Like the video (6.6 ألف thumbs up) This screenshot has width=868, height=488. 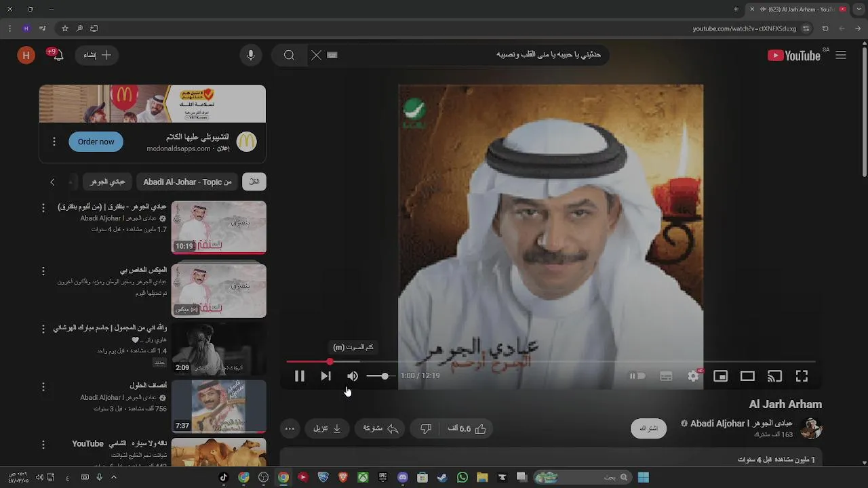tap(467, 428)
